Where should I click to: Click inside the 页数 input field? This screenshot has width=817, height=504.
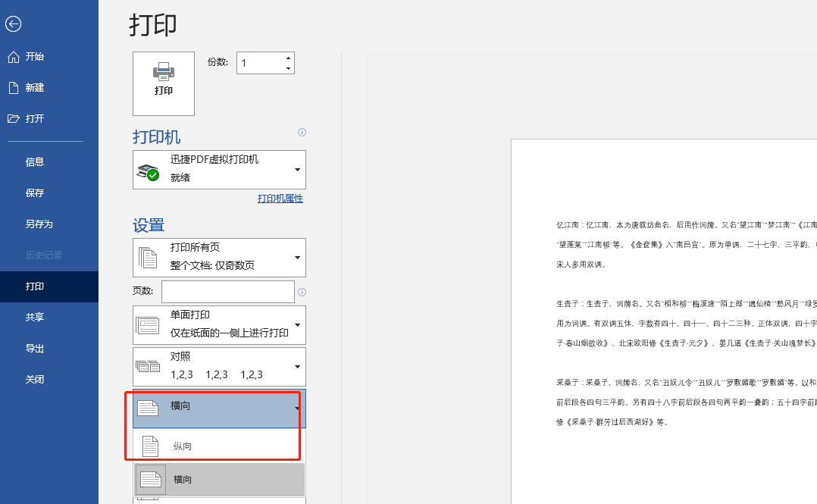pos(229,292)
